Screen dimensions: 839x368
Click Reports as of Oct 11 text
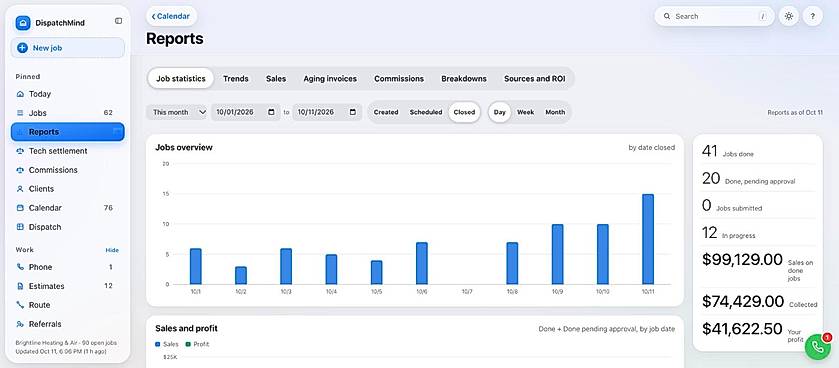coord(795,112)
